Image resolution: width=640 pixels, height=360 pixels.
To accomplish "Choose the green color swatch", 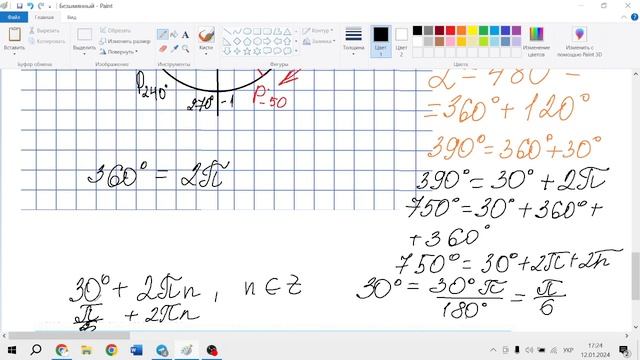I will 483,31.
